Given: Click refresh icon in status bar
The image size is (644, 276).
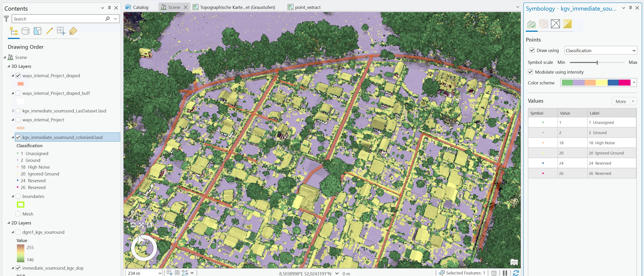Looking at the screenshot, I should click(516, 273).
